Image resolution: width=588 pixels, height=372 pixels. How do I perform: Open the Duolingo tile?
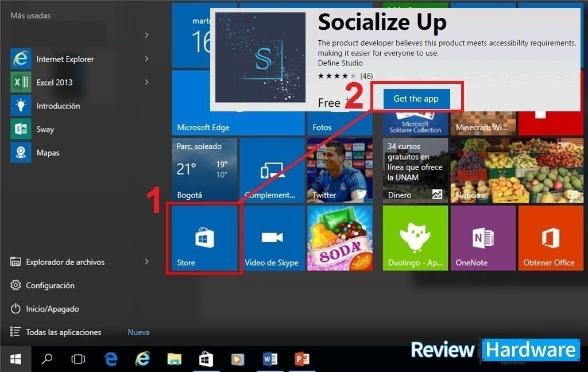click(415, 238)
